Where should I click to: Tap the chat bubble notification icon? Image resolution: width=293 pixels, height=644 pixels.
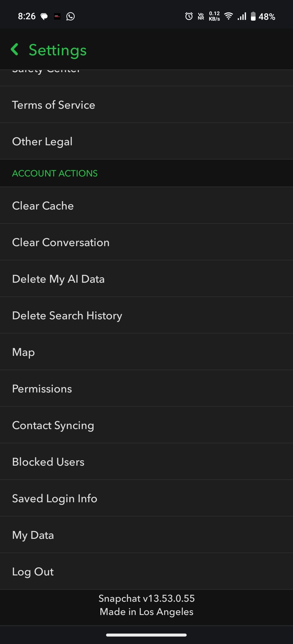[44, 17]
